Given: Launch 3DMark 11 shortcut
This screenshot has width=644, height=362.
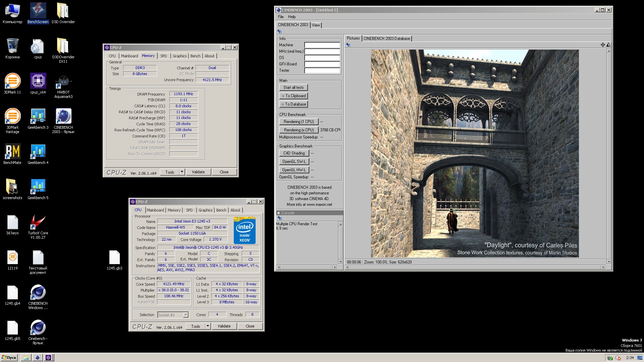Looking at the screenshot, I should [x=12, y=84].
